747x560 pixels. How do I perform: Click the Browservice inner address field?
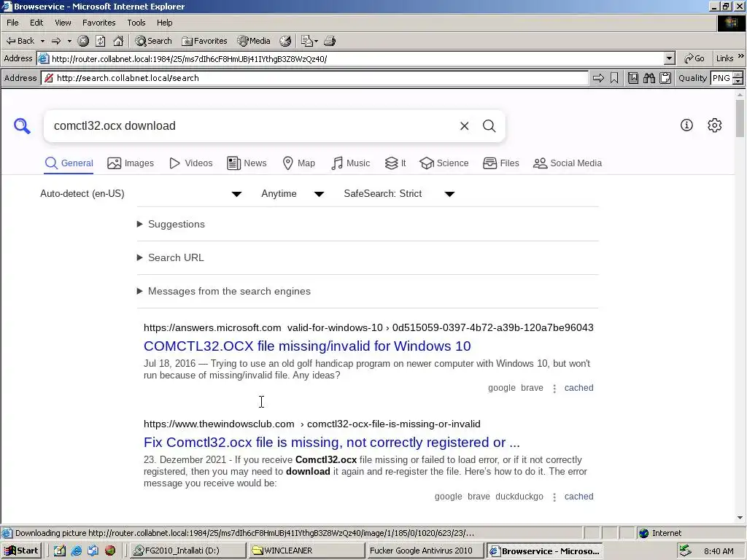(x=314, y=78)
